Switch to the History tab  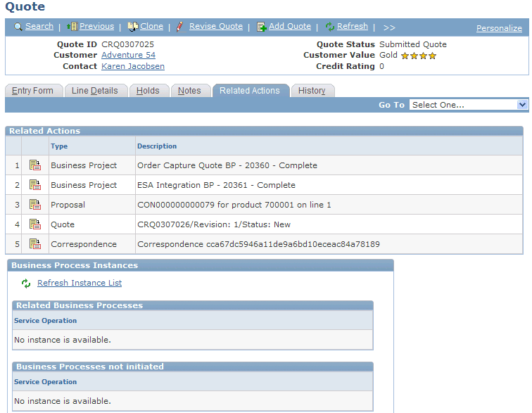pos(313,91)
